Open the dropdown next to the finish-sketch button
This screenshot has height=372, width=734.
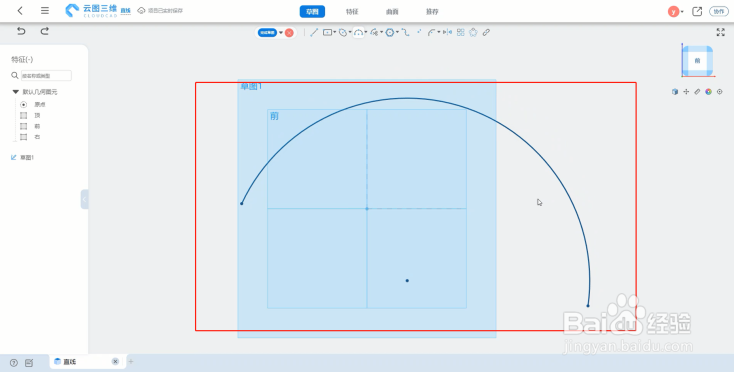(281, 33)
